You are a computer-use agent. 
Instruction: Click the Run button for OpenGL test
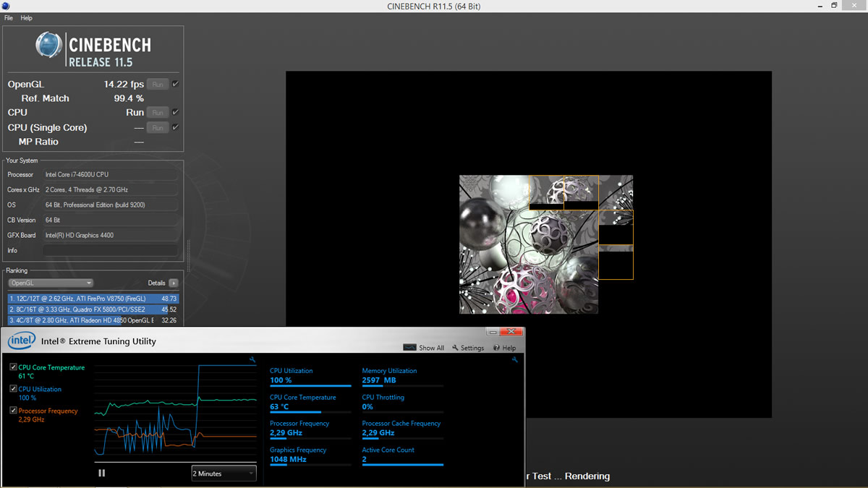coord(157,85)
